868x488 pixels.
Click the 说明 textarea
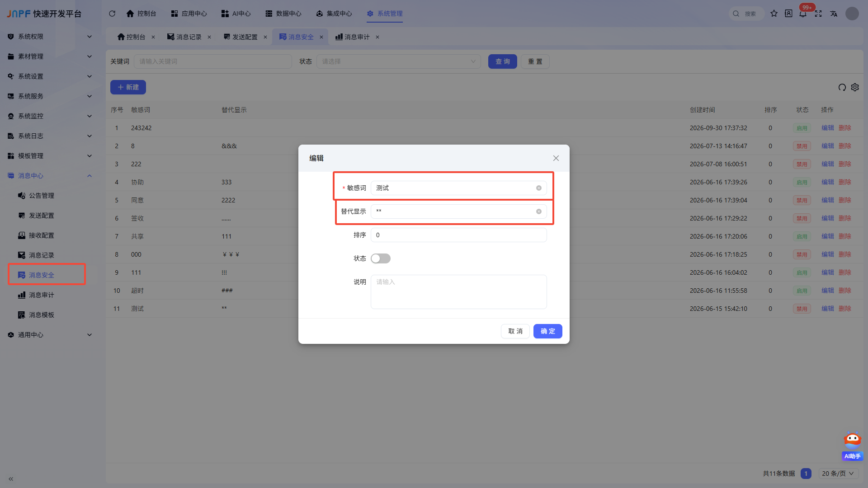coord(459,292)
